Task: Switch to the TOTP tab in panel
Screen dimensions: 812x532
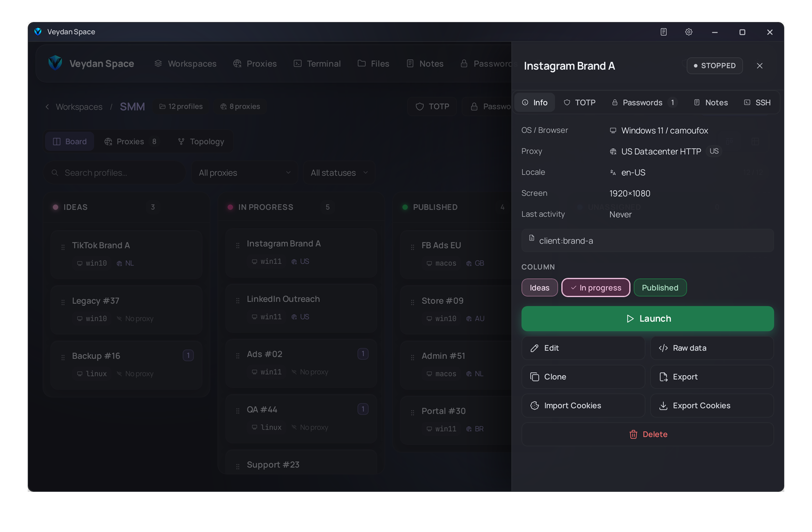Action: tap(579, 103)
